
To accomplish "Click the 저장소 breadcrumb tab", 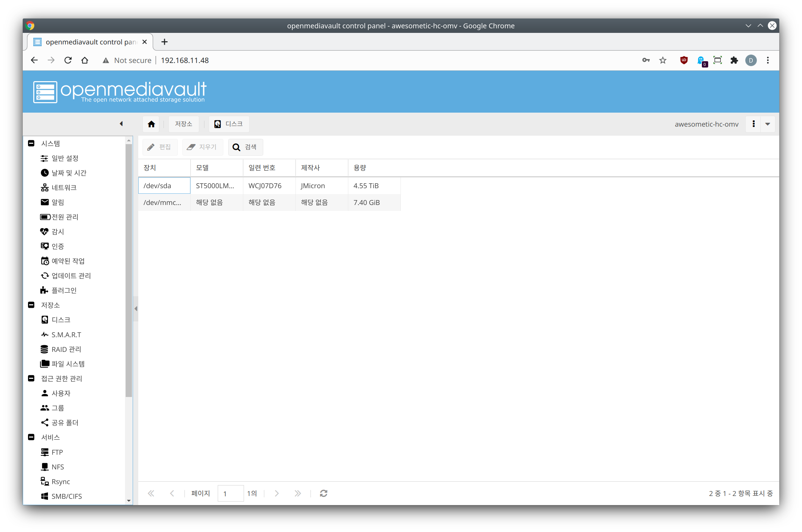I will pos(183,124).
